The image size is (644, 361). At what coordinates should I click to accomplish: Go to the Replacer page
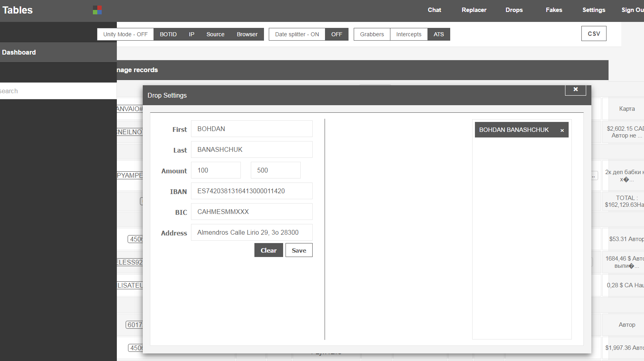click(474, 10)
